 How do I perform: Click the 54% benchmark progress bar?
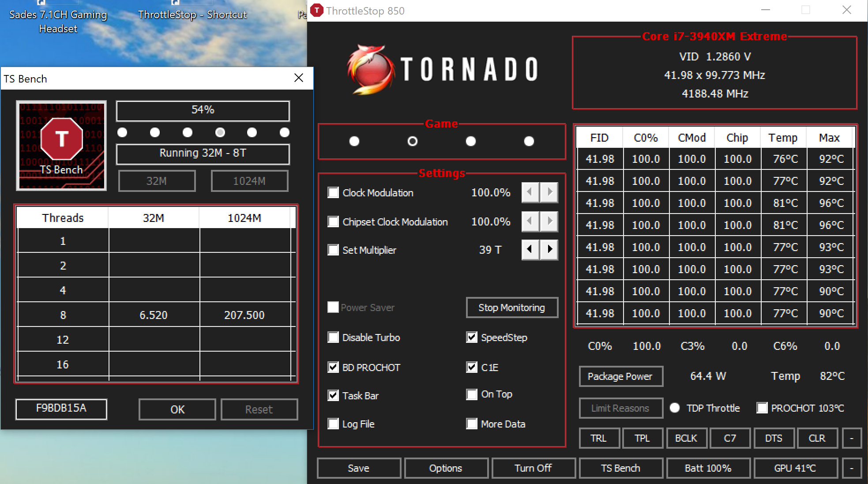203,110
